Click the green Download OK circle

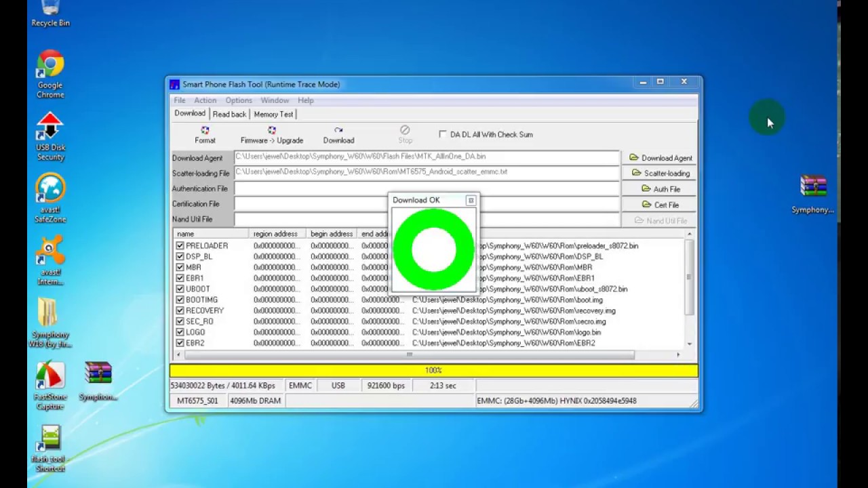pos(433,249)
